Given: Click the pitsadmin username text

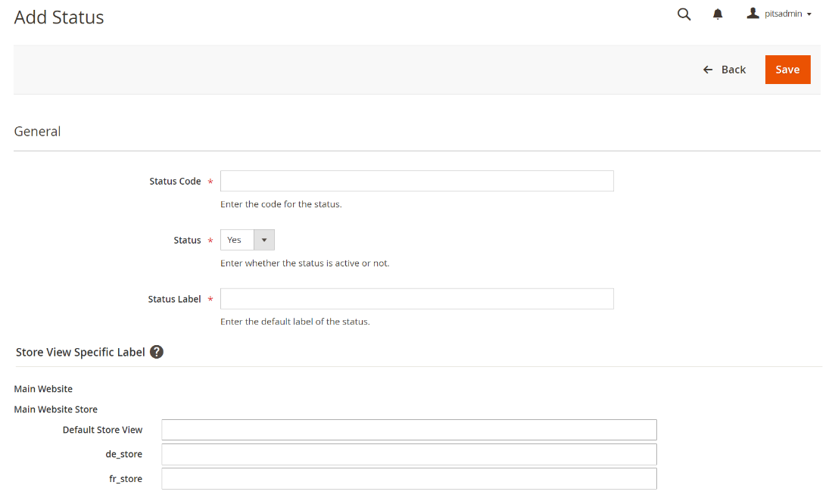Looking at the screenshot, I should (x=783, y=14).
